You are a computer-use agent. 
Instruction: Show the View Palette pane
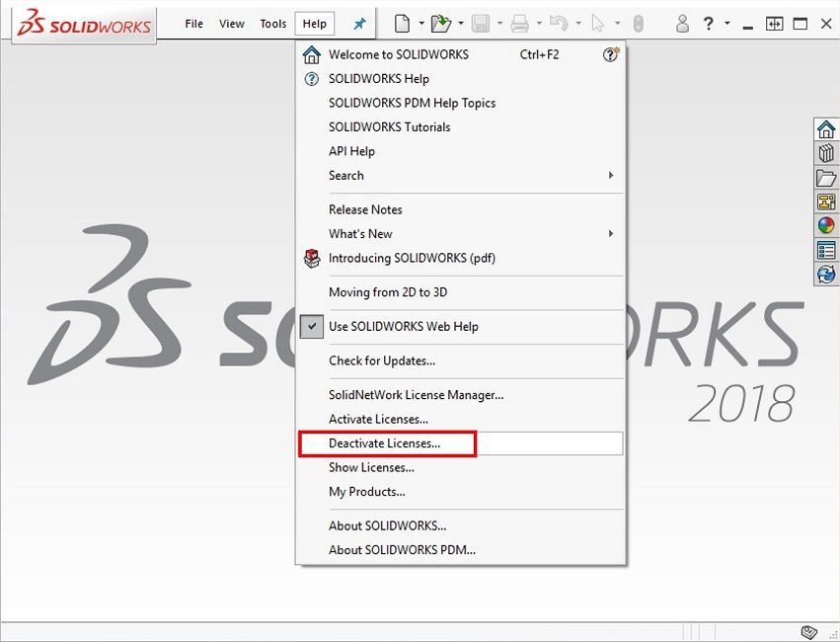click(825, 201)
